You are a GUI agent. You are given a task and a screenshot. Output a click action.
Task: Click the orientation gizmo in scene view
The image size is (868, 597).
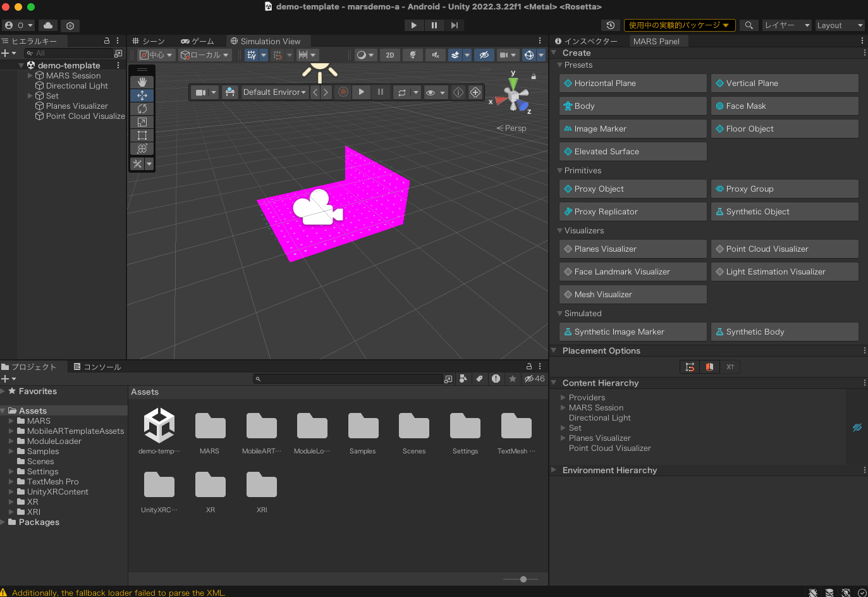tap(514, 96)
